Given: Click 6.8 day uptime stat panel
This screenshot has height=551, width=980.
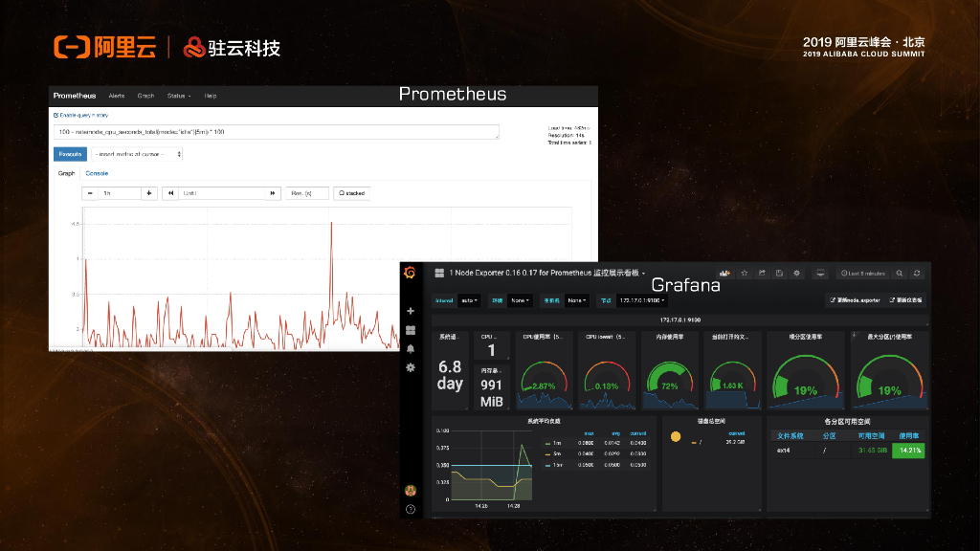Looking at the screenshot, I should (x=450, y=370).
